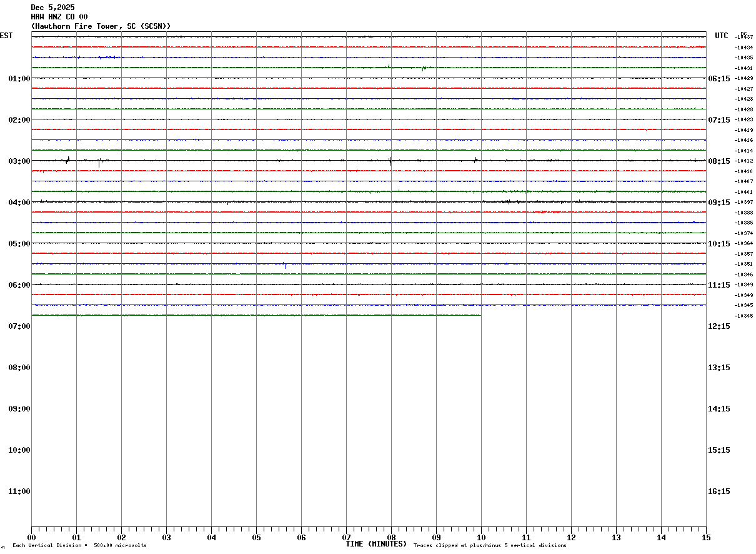Click the DC offset value -10401

(744, 192)
